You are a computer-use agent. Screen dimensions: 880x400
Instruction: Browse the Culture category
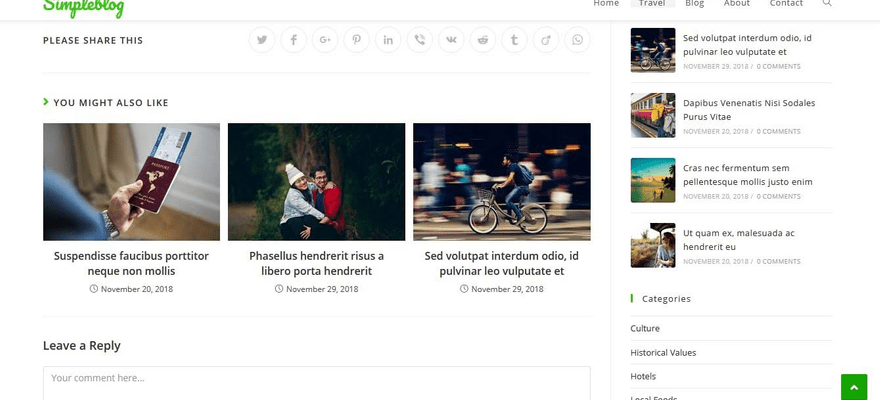pyautogui.click(x=645, y=328)
